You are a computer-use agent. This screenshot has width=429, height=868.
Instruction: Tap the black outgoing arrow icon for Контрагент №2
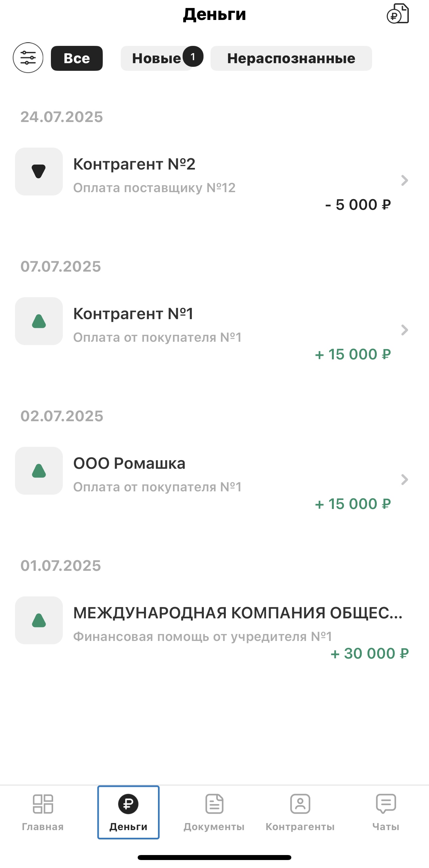(x=39, y=171)
